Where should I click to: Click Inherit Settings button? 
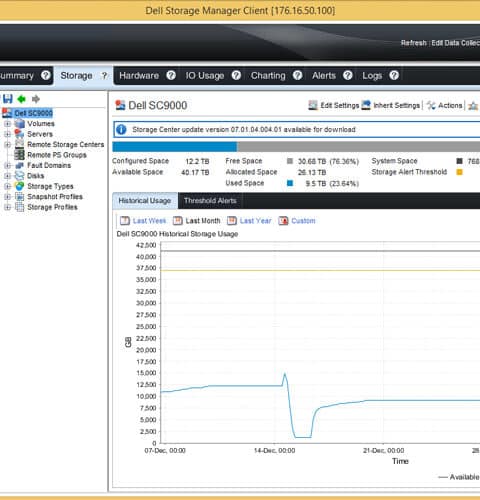[391, 105]
